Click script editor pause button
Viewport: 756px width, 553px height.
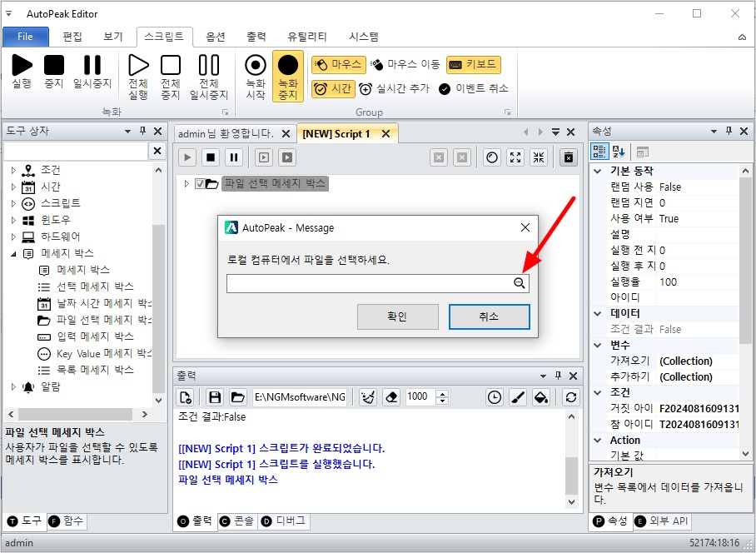coord(234,157)
